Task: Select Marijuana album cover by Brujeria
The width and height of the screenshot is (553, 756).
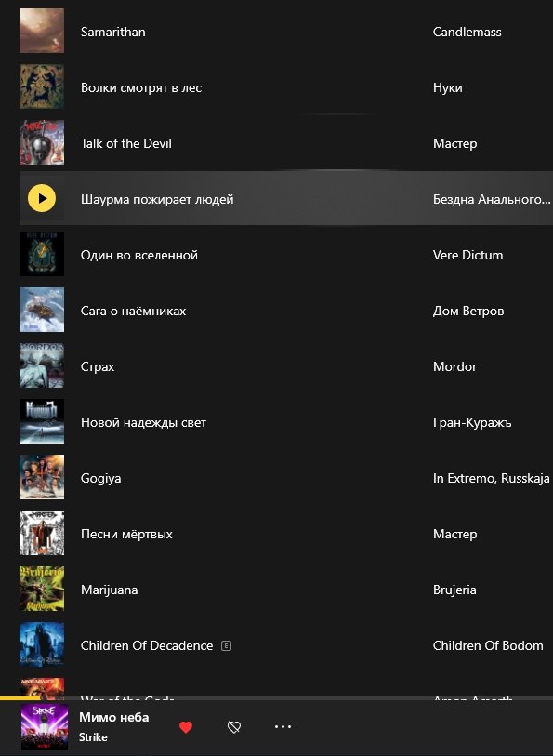Action: coord(42,590)
